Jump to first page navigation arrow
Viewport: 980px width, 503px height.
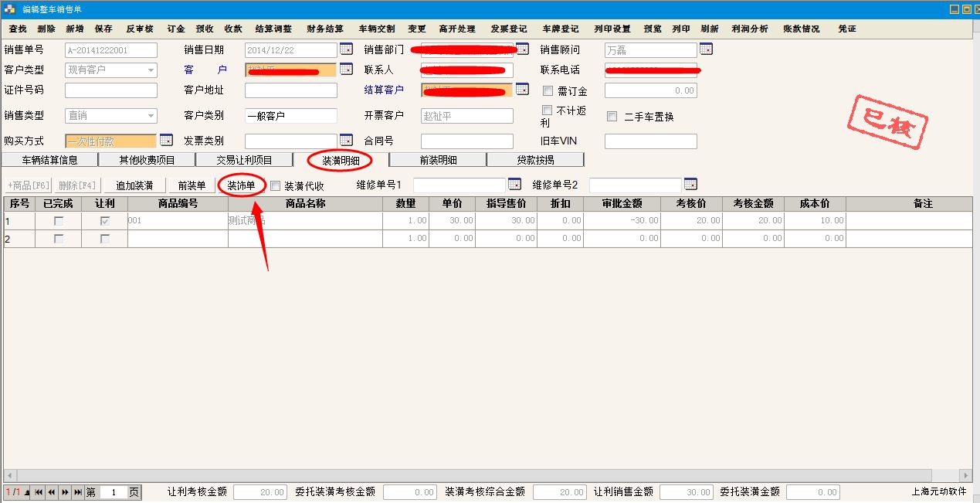39,492
